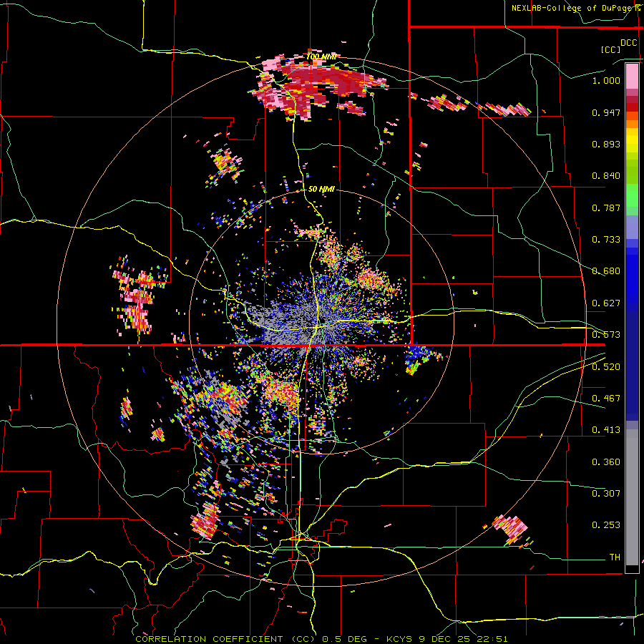Pick the pink segment of color bar
The height and width of the screenshot is (644, 644).
pos(632,76)
